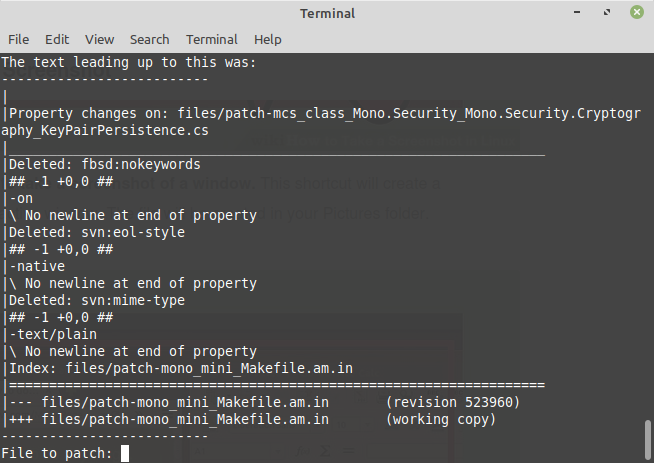
Task: Click the 'Index: files/patch-mono_mini_Makefile.am.in' line
Action: 181,368
